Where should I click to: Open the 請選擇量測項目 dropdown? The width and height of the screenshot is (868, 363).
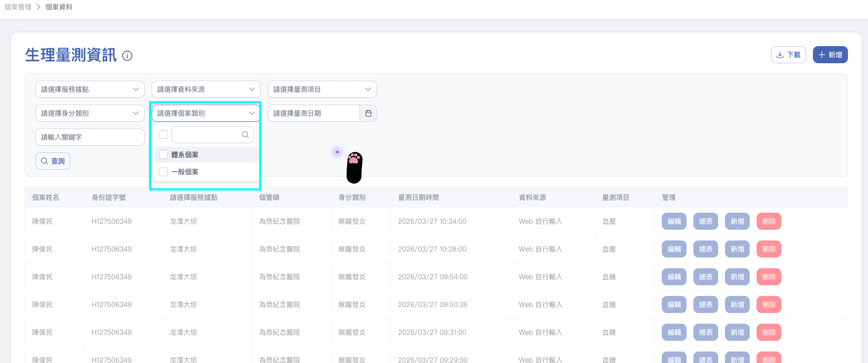tap(322, 89)
